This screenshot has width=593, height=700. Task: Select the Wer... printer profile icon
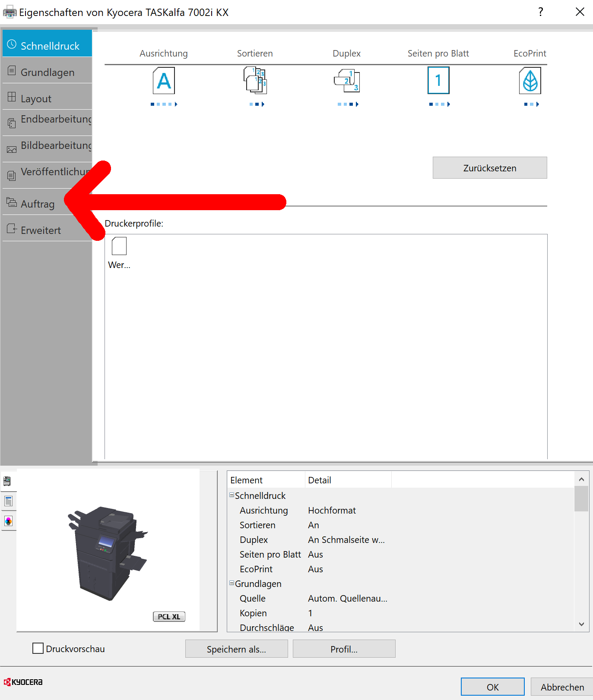point(119,246)
